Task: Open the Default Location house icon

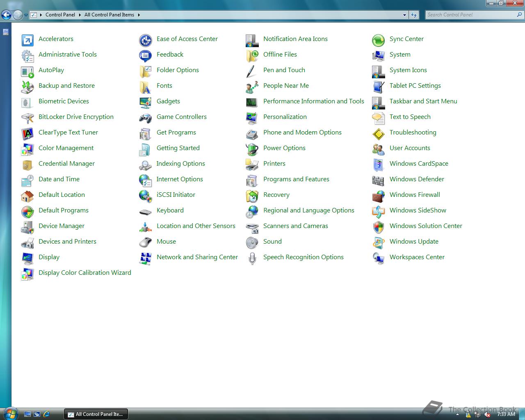Action: 27,196
